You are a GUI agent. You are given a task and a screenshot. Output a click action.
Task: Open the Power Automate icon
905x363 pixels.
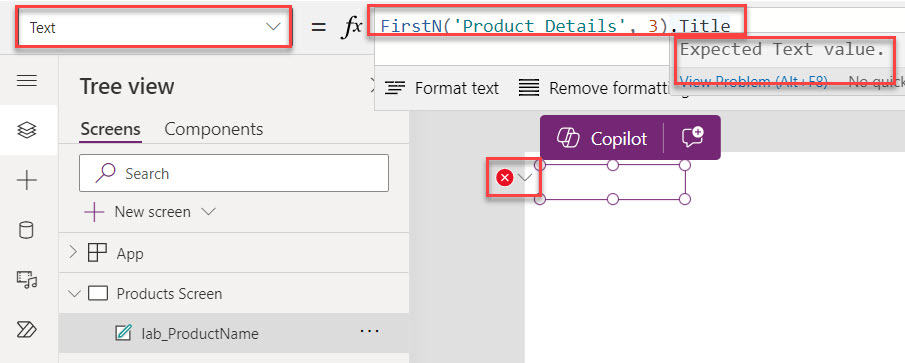coord(27,330)
